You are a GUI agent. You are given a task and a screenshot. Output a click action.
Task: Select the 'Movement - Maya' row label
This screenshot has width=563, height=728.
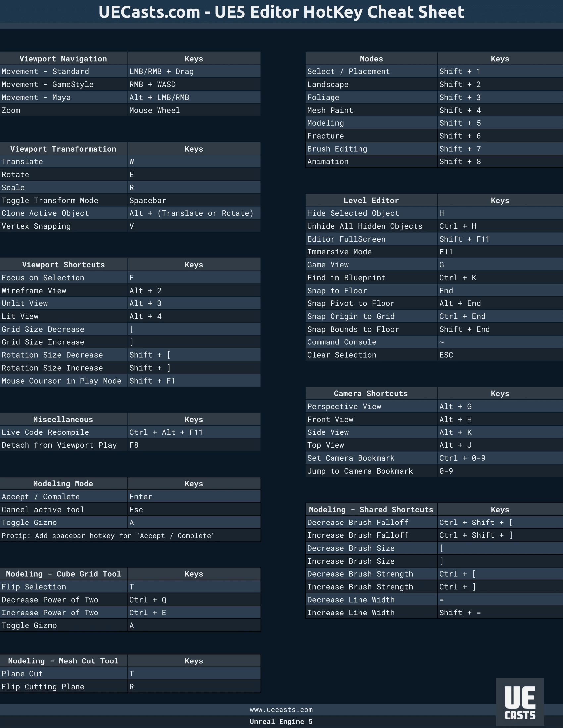pos(63,97)
